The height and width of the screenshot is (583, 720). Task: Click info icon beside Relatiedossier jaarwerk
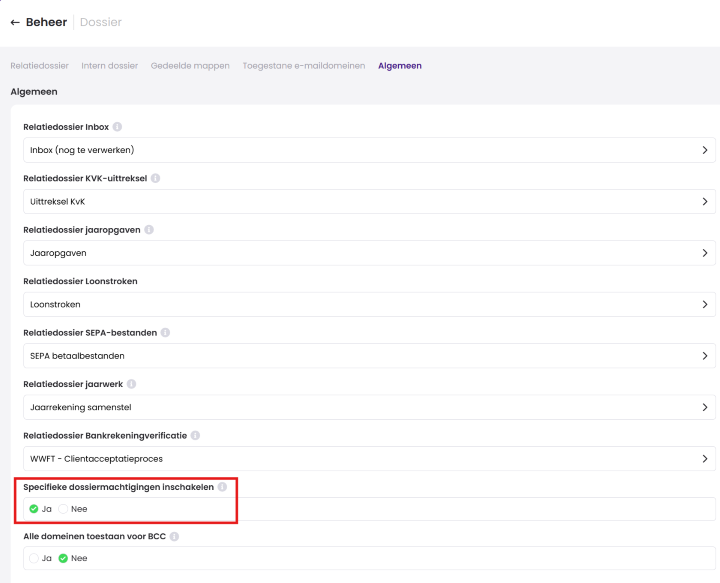coord(131,384)
